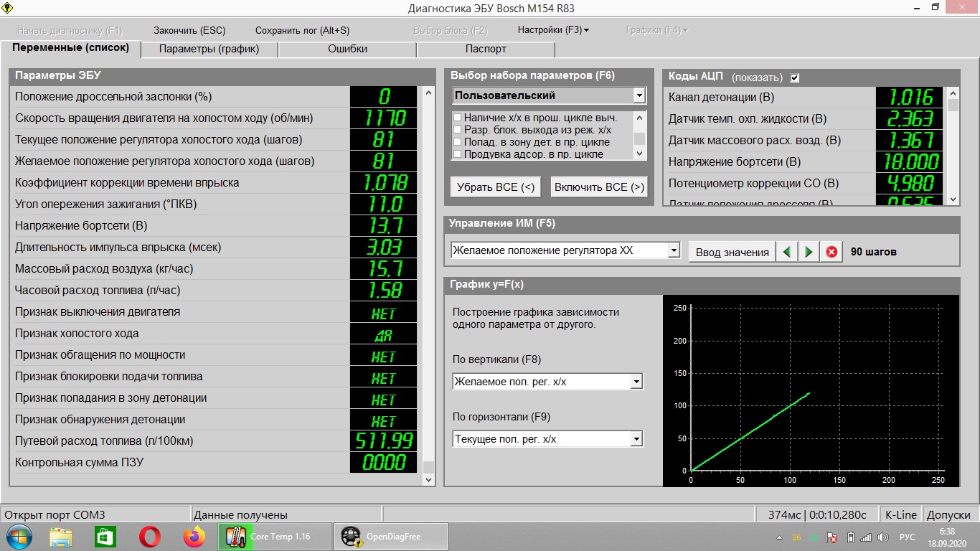This screenshot has width=980, height=551.
Task: Click 'Ввод значения' button
Action: [732, 252]
